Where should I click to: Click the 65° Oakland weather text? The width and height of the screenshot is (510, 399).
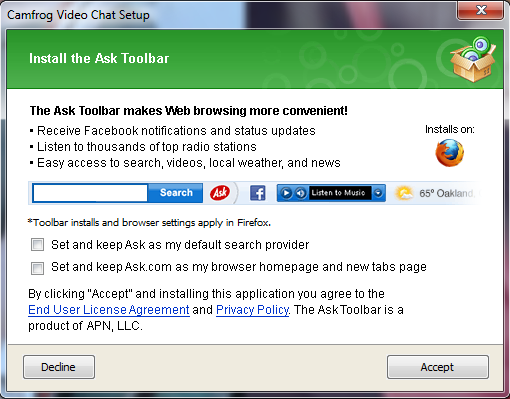447,193
